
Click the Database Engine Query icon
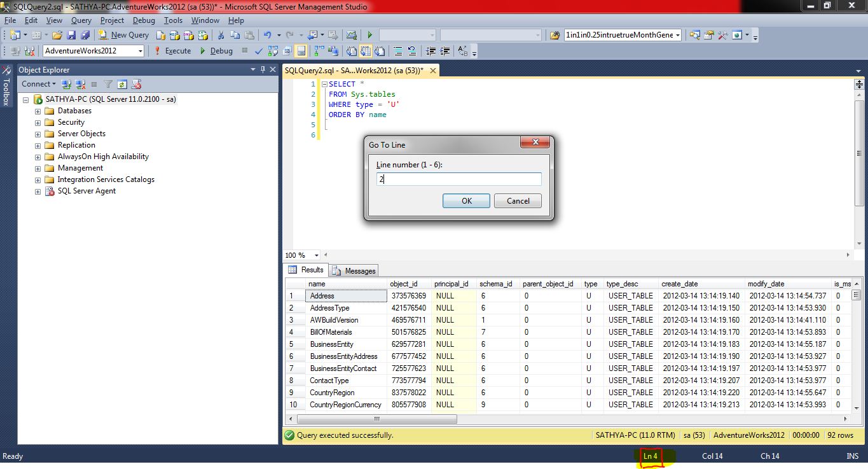pyautogui.click(x=161, y=35)
